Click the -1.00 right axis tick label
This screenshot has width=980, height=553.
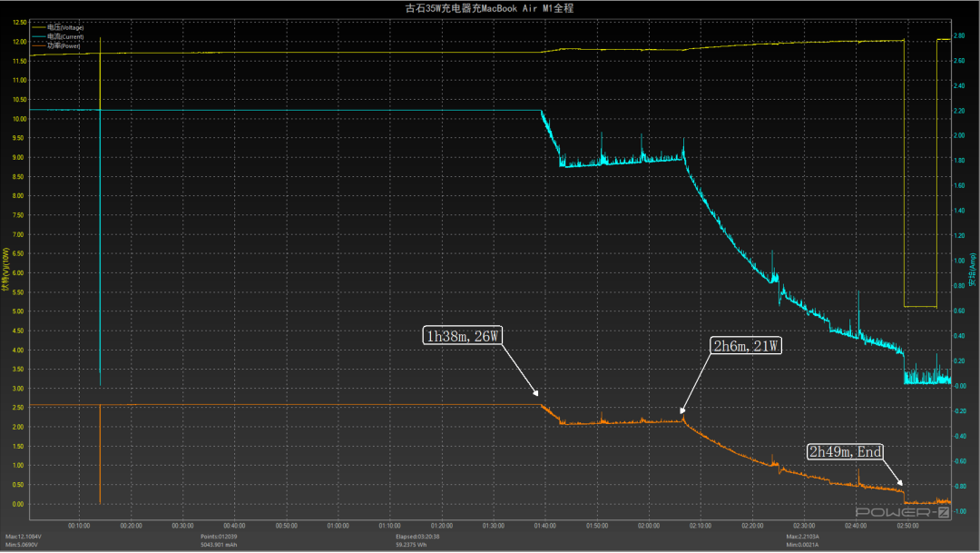tap(959, 511)
